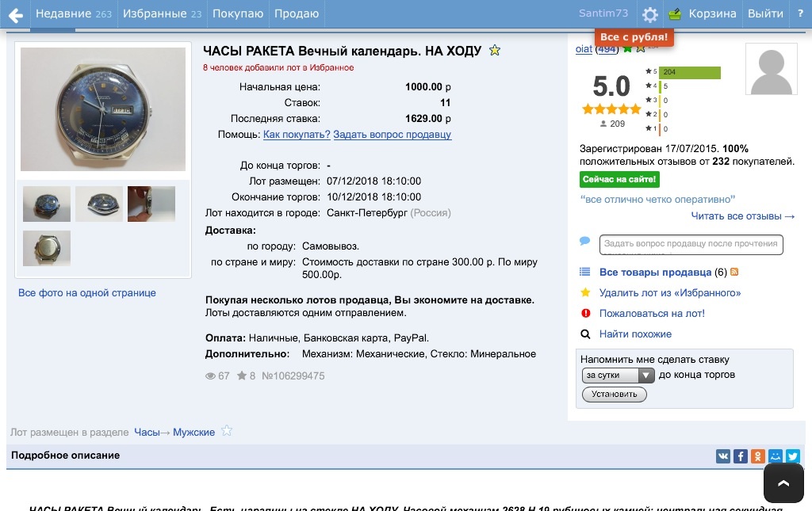This screenshot has height=511, width=812.
Task: Remove lot via «Удалить лот из Избранного»
Action: tap(669, 293)
